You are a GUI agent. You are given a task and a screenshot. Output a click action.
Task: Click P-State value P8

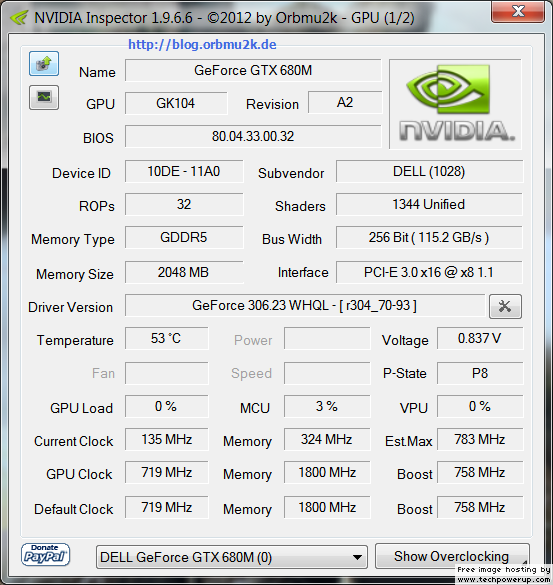(x=480, y=373)
